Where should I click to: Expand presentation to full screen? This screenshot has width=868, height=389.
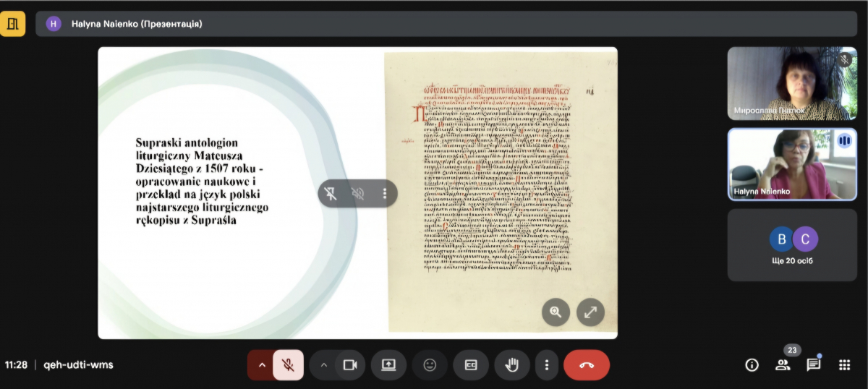pyautogui.click(x=590, y=312)
